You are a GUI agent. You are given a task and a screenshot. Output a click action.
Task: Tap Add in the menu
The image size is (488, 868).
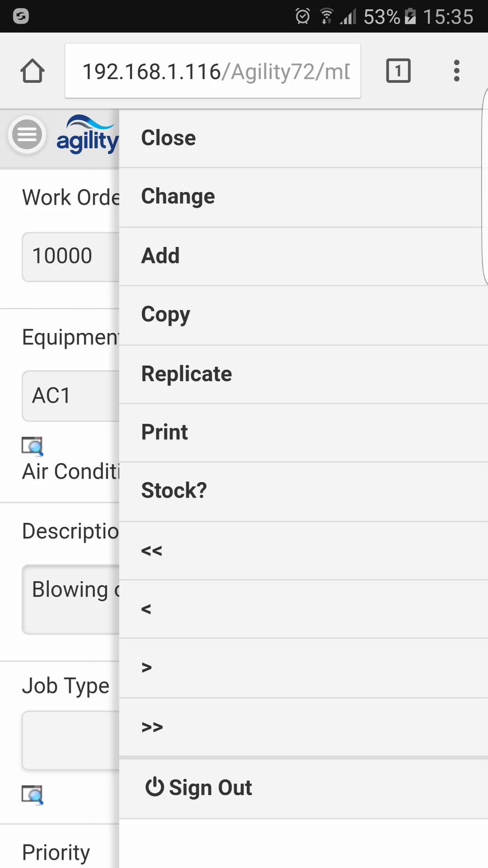point(160,256)
